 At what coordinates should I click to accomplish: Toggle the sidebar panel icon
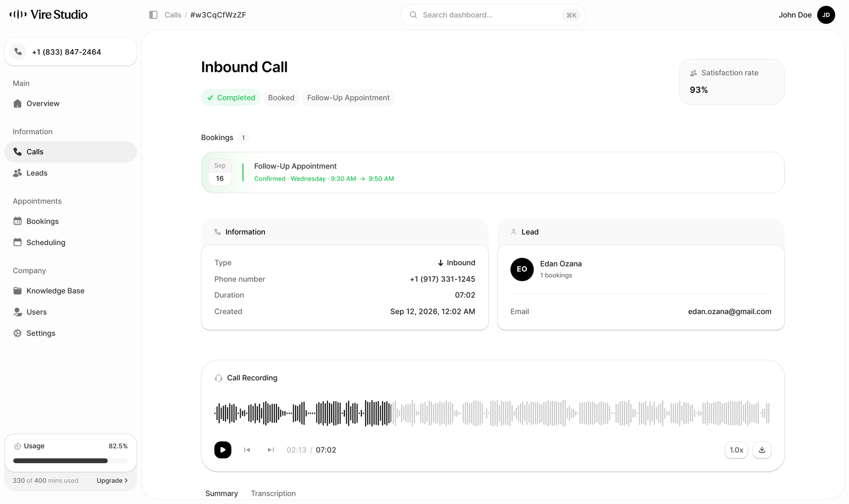coord(153,15)
